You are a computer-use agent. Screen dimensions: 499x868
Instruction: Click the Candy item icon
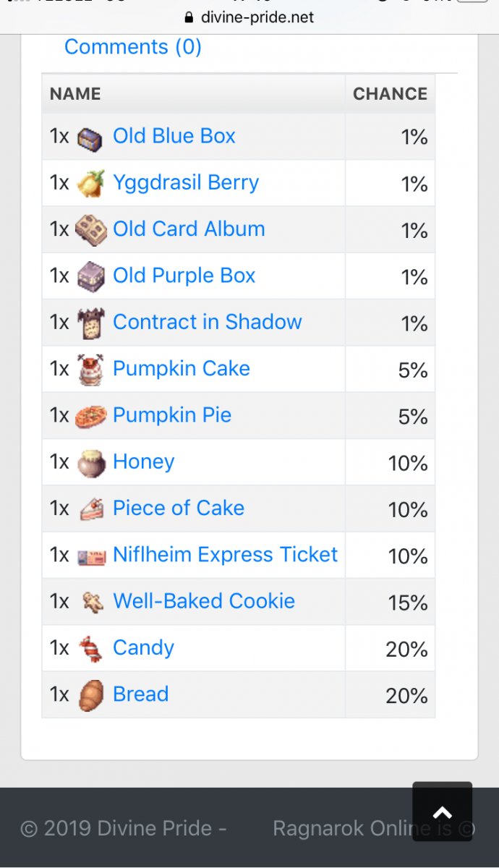(x=91, y=648)
